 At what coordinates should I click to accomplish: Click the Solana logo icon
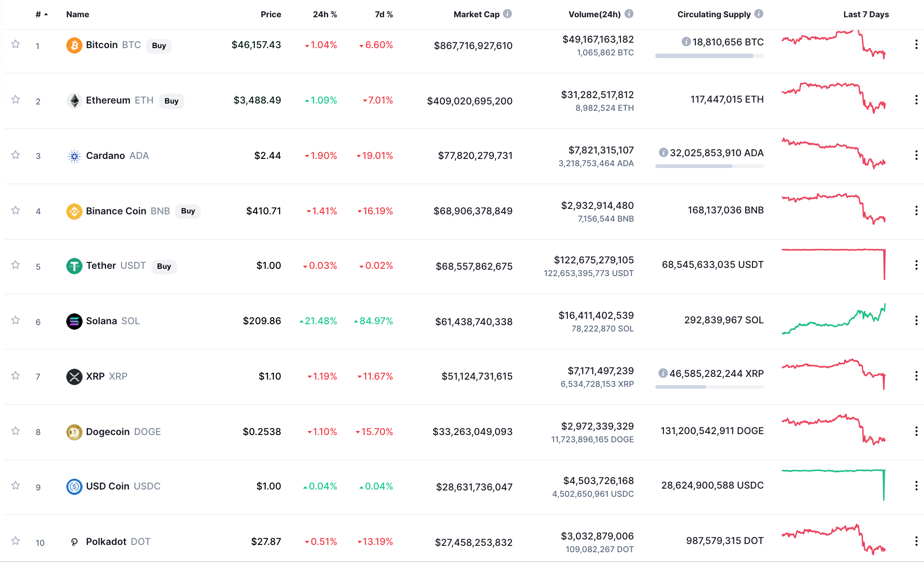[x=74, y=322]
